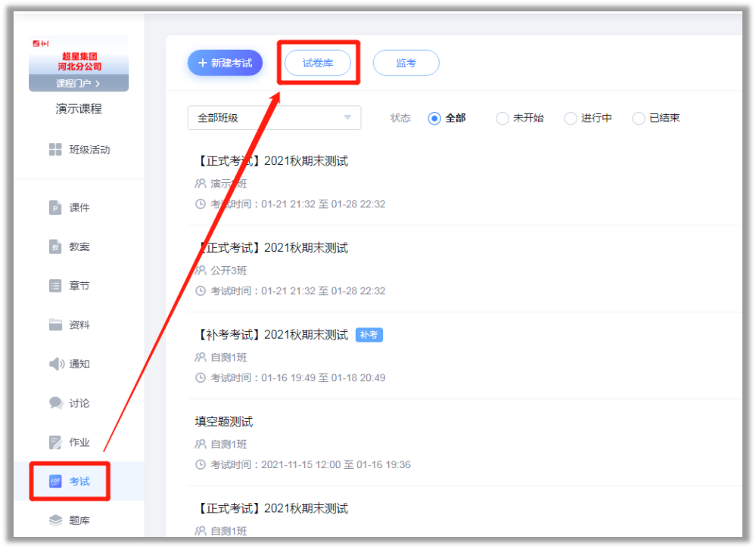Image resolution: width=756 pixels, height=549 pixels.
Task: Click clock icon of 01-16 19:49 exam
Action: click(x=201, y=377)
